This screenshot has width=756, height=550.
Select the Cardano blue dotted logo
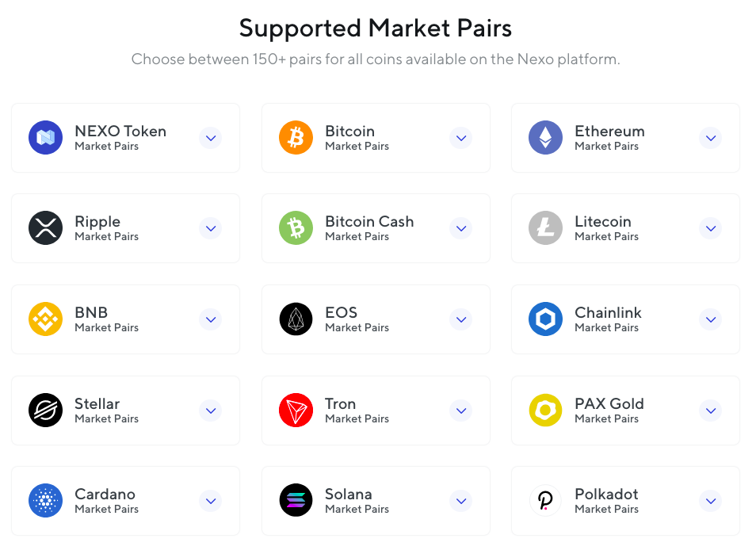pyautogui.click(x=45, y=500)
